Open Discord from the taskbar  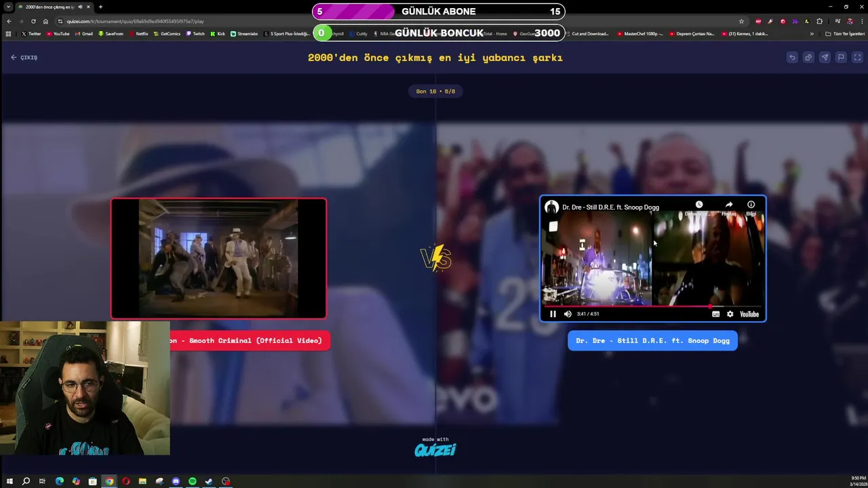(x=176, y=481)
